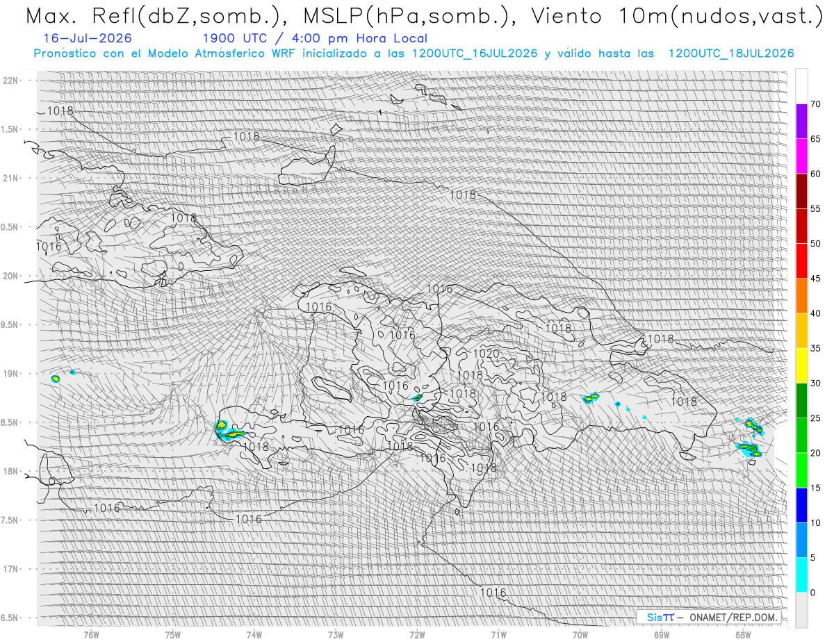Select the "1900 UTC / 4:00 pm Hora Local" time

[315, 38]
